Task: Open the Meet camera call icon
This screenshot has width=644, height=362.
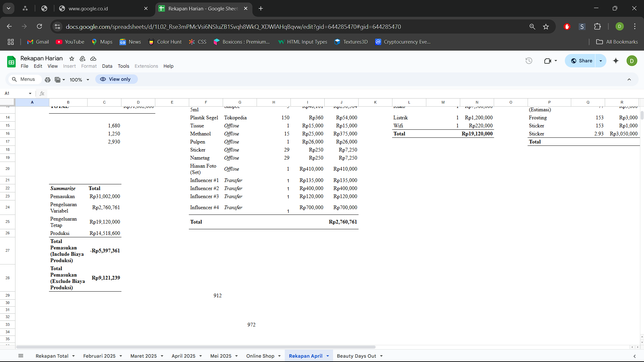Action: [x=548, y=61]
